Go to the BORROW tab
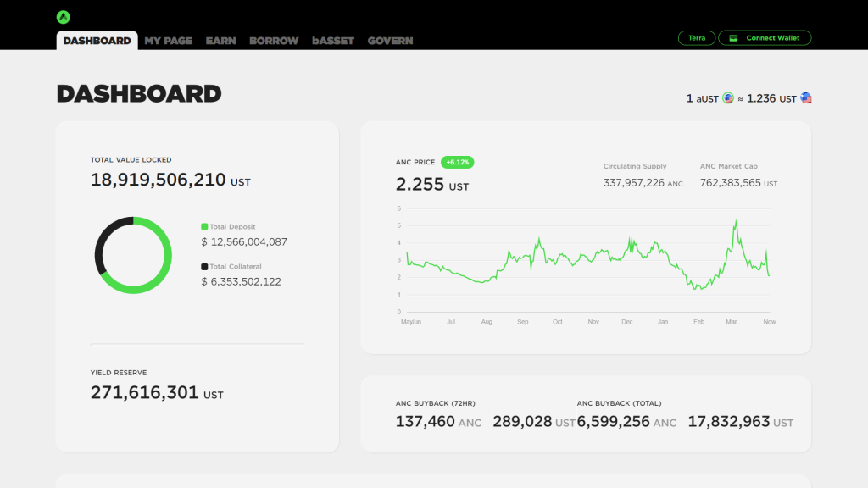The width and height of the screenshot is (868, 488). click(274, 41)
